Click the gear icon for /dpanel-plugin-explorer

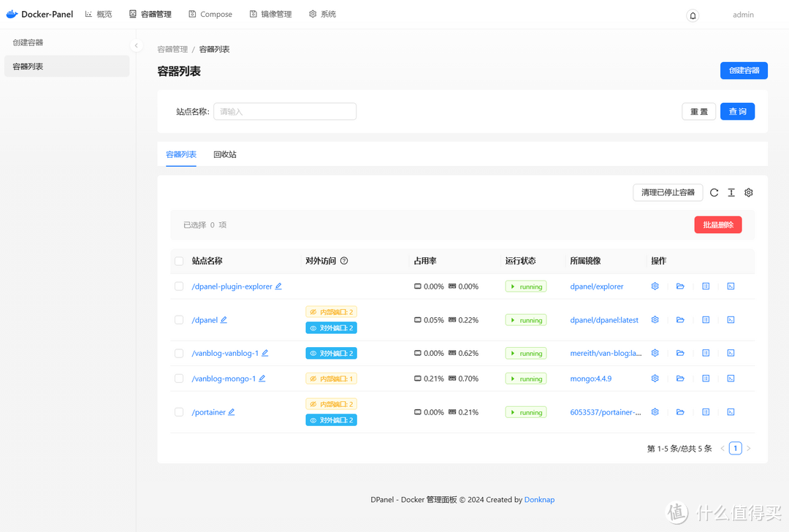coord(655,286)
